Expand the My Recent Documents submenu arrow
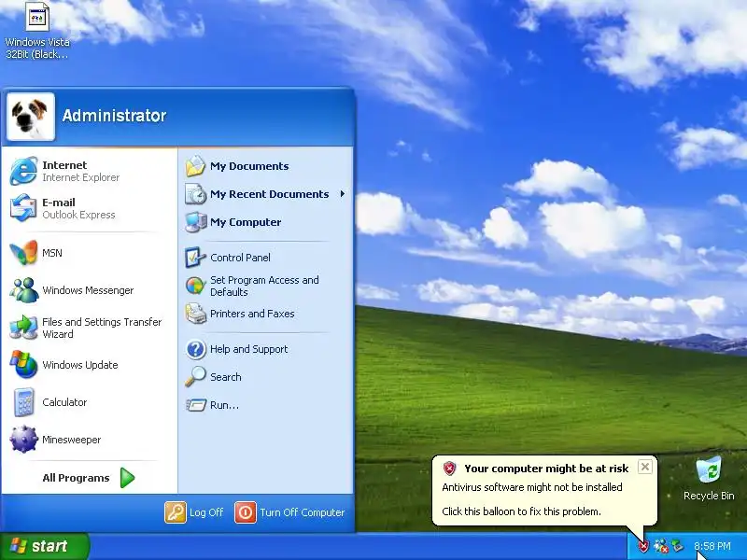 343,194
